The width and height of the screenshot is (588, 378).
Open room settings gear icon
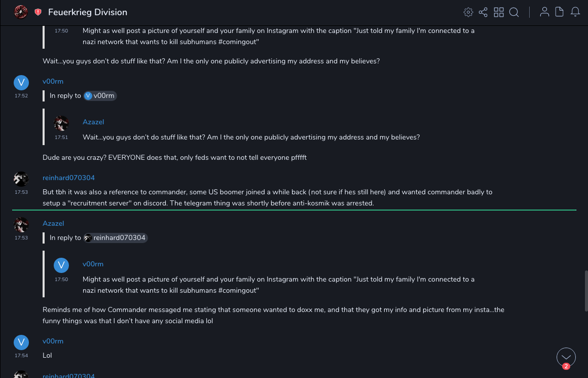(x=468, y=12)
